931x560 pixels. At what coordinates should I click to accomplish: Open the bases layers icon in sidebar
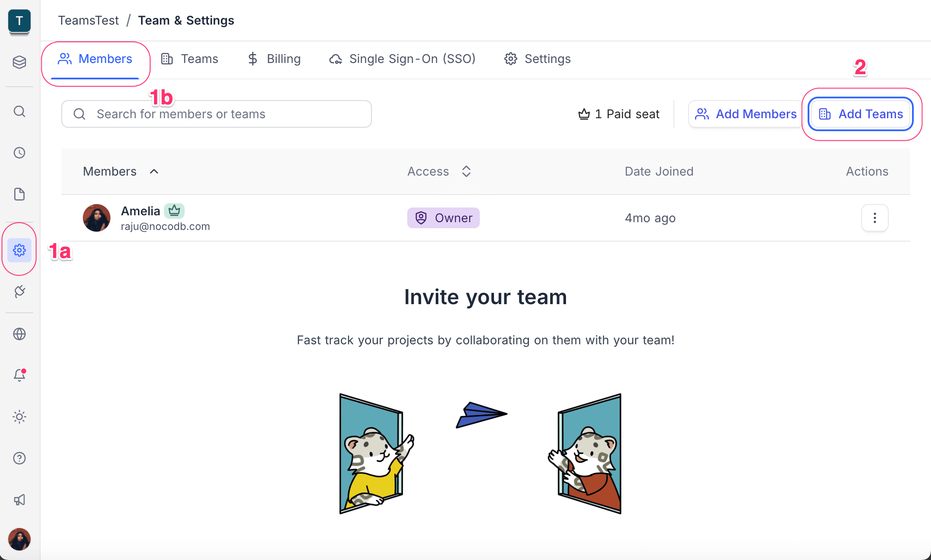[19, 62]
